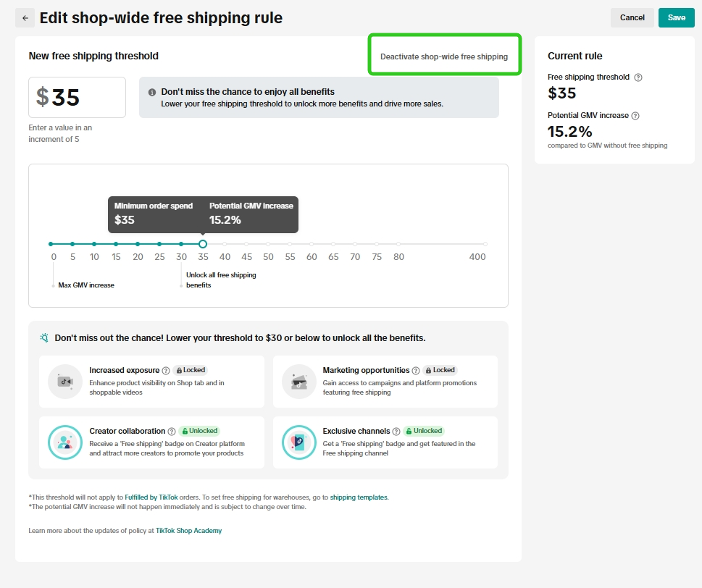Click help icon next to Increased exposure
The height and width of the screenshot is (588, 702).
coord(166,371)
